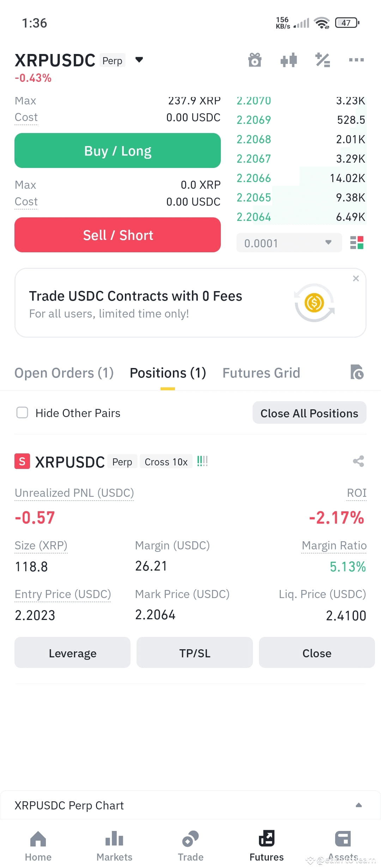Open Markets in bottom navigation
This screenshot has height=868, width=381.
(x=114, y=846)
